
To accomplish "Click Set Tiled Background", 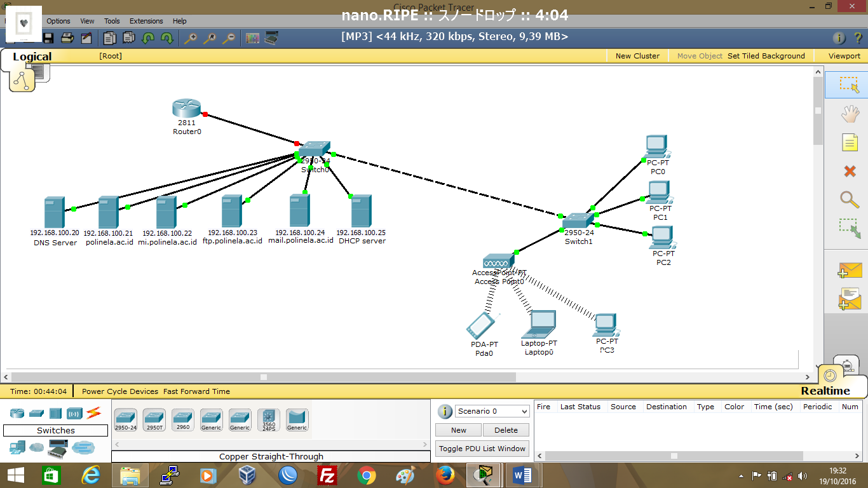I will (x=768, y=55).
